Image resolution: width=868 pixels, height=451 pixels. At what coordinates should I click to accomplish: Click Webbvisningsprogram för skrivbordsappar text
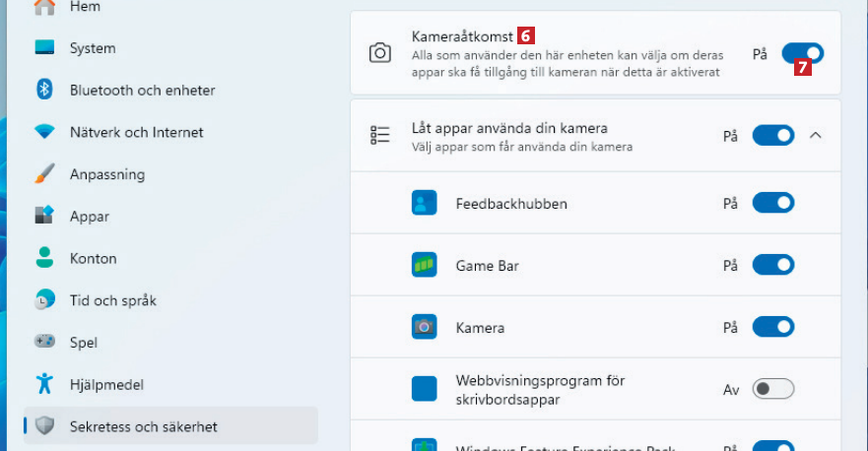tap(540, 390)
